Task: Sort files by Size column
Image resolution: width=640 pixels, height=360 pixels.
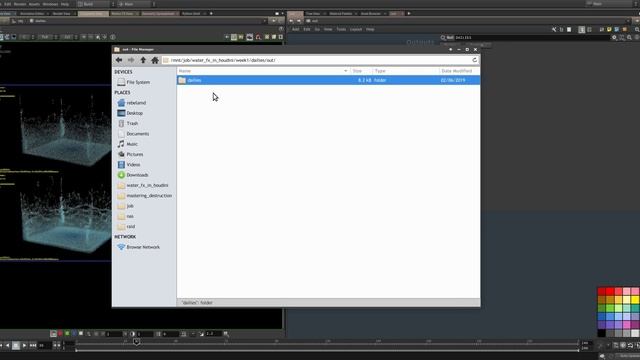Action: (361, 71)
